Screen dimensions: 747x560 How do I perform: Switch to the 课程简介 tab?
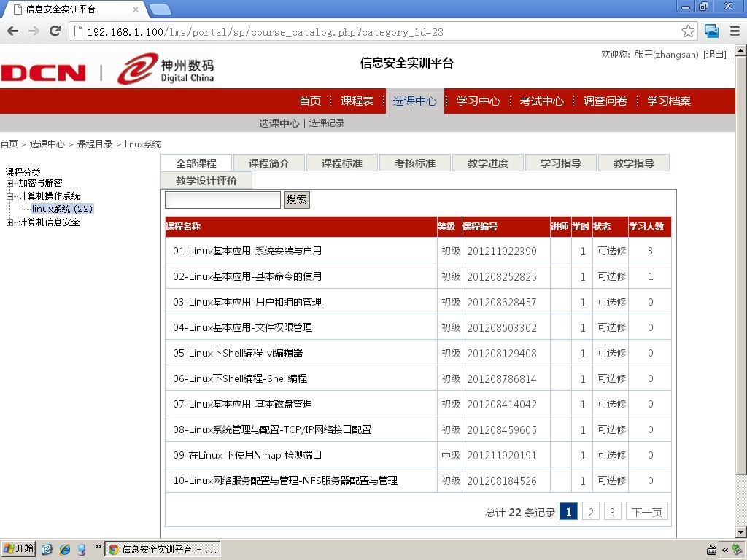click(269, 163)
